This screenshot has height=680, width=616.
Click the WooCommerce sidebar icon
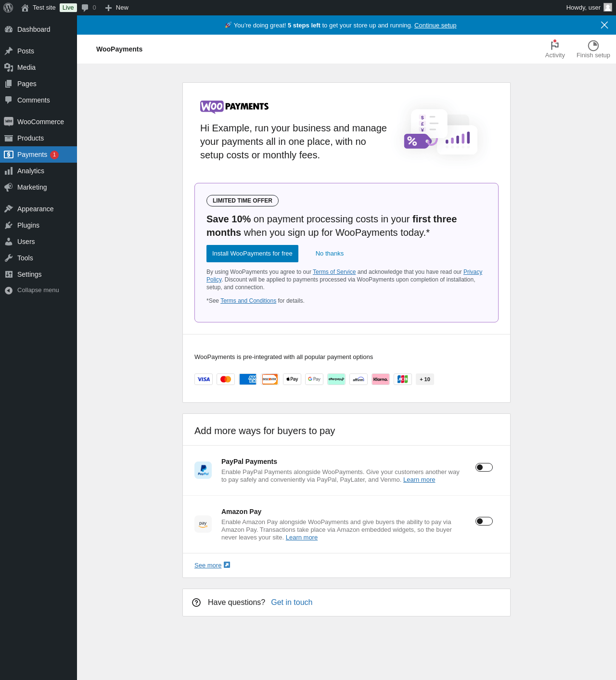pyautogui.click(x=9, y=122)
